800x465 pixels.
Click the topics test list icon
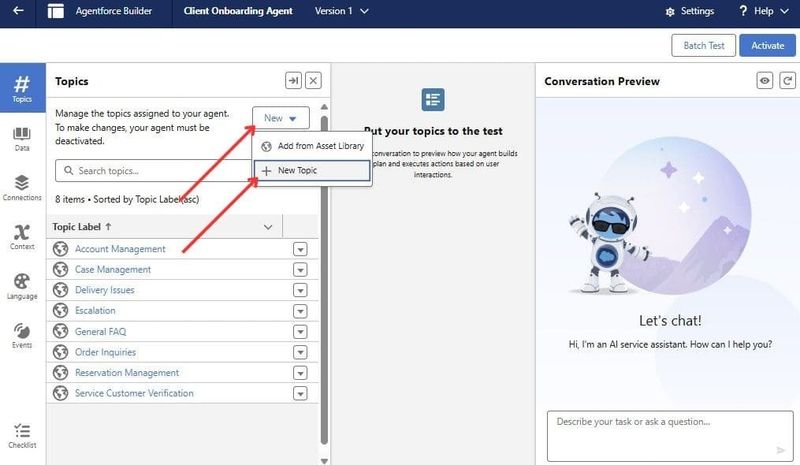[x=433, y=100]
